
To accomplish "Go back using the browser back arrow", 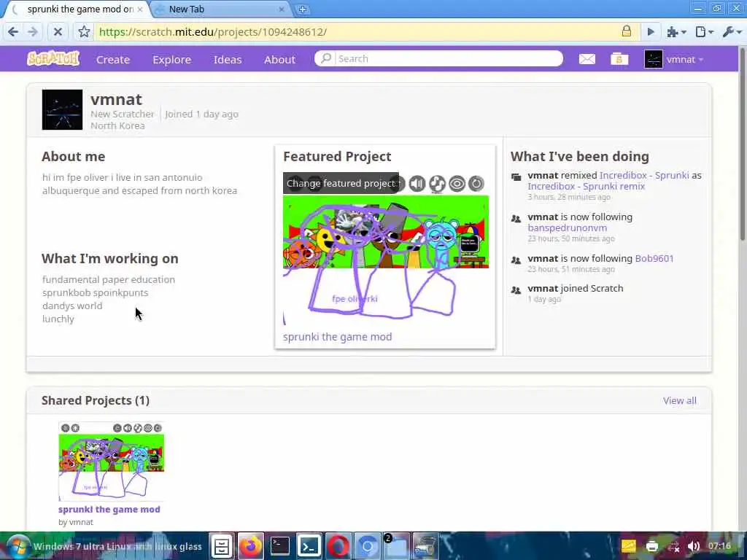I will 13,32.
